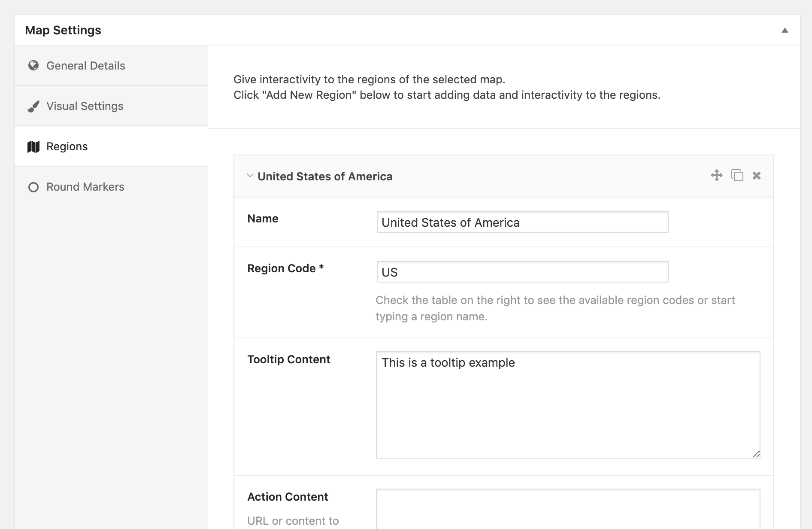
Task: Collapse the Map Settings panel arrow
Action: click(785, 30)
